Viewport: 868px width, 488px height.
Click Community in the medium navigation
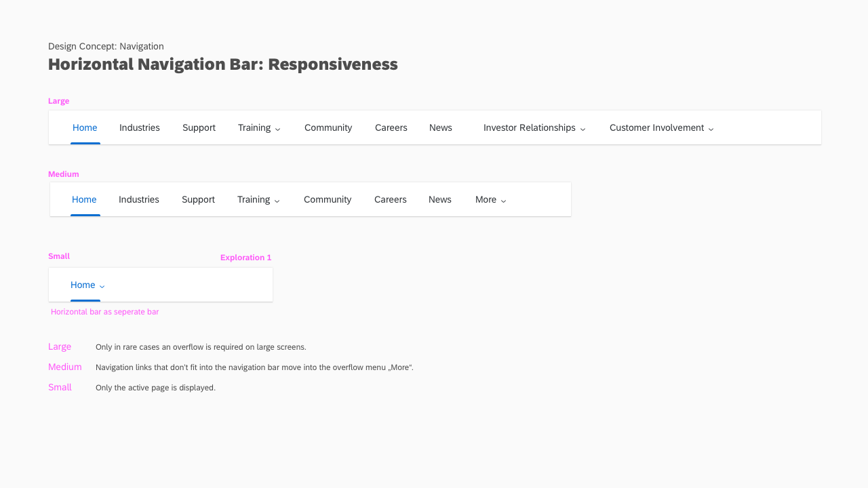pos(328,199)
